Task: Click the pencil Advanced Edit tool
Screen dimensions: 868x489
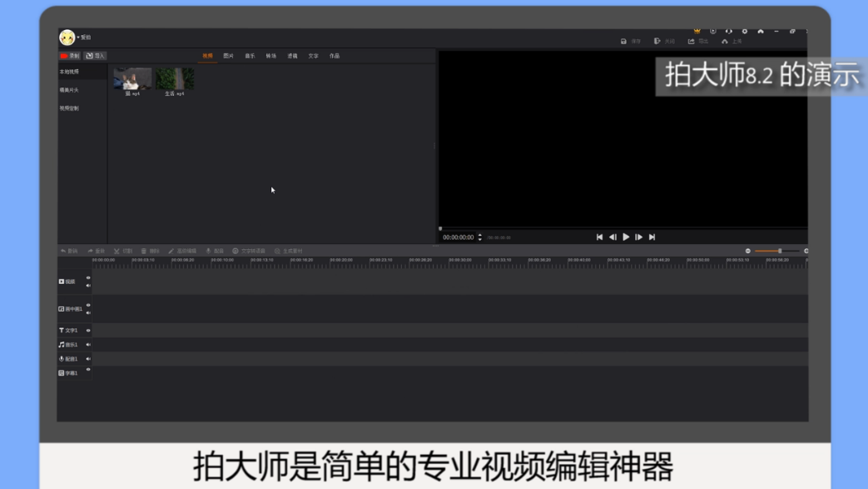Action: coord(182,251)
